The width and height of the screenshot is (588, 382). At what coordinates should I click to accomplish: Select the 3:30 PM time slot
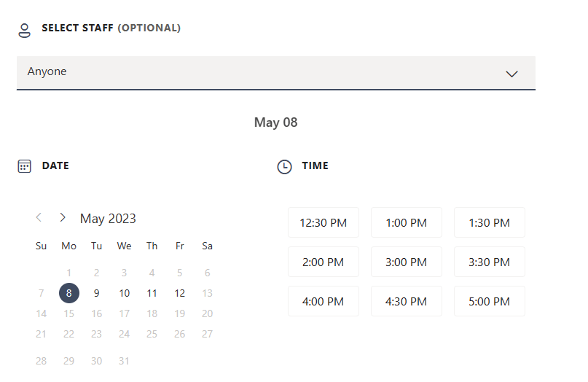click(x=490, y=262)
